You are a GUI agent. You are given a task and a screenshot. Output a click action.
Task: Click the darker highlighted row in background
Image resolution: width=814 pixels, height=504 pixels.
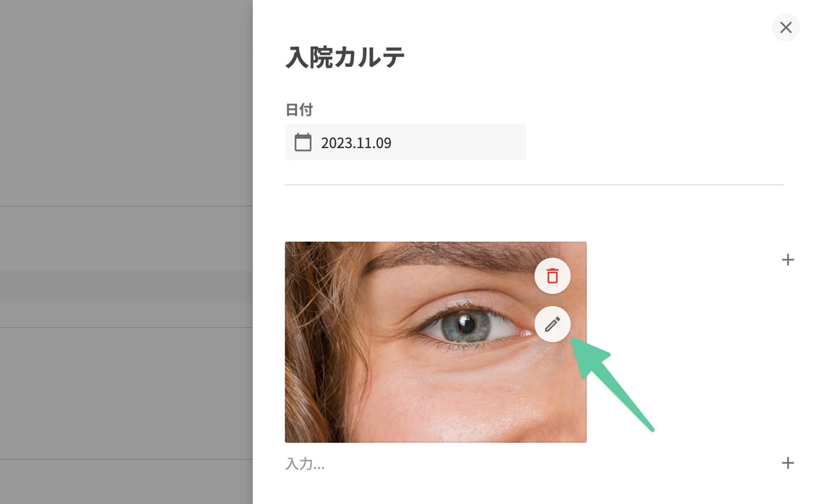point(126,287)
